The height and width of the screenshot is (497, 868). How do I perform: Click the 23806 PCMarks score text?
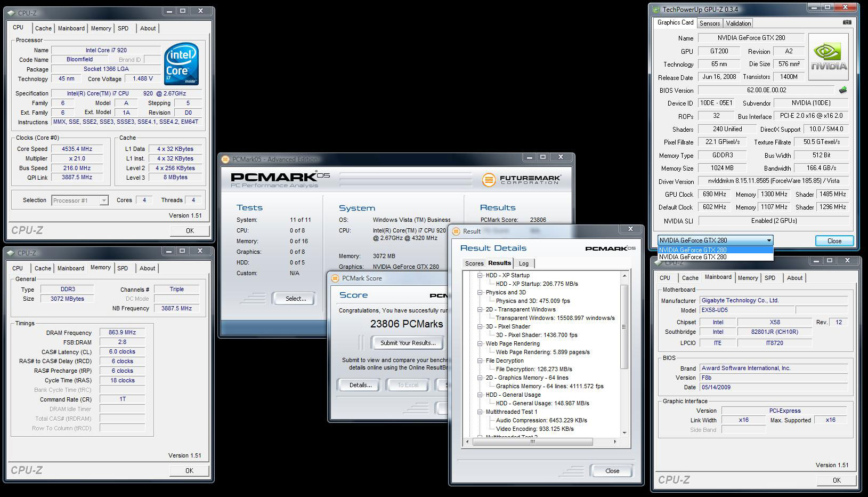tap(407, 324)
